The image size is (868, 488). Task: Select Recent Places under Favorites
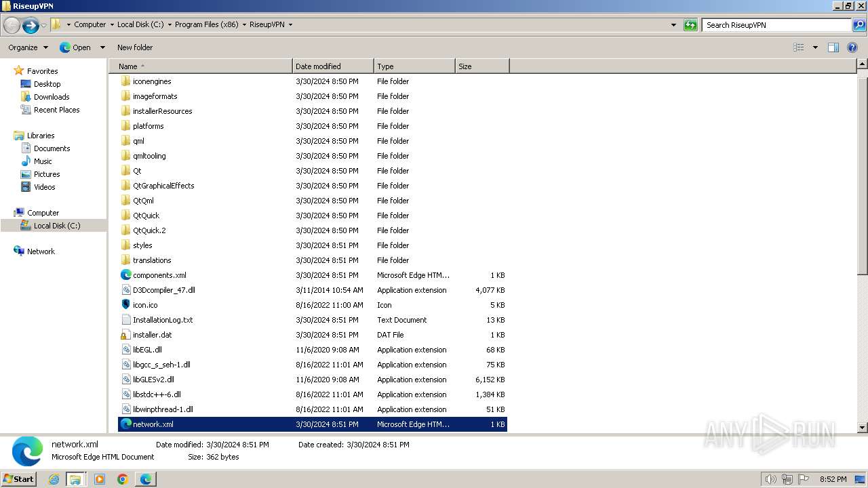click(x=57, y=110)
